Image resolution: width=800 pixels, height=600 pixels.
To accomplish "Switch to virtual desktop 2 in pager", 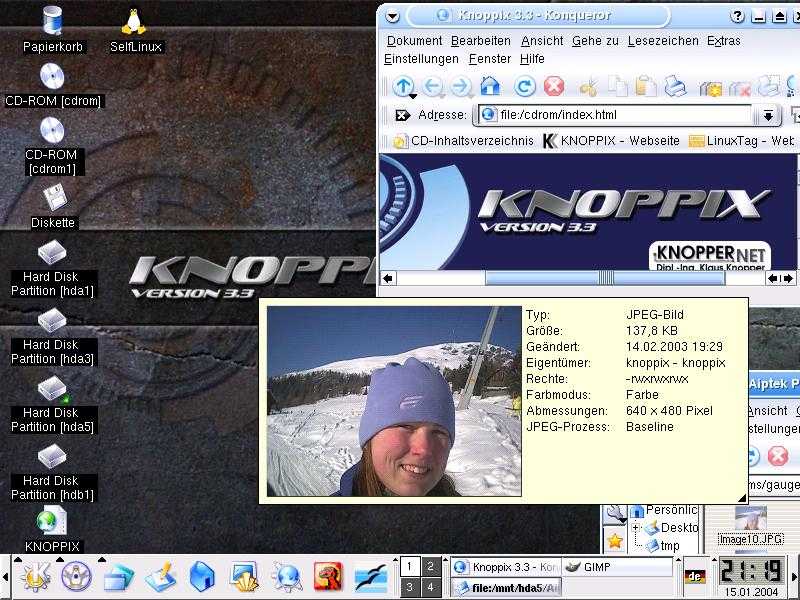I will point(430,566).
